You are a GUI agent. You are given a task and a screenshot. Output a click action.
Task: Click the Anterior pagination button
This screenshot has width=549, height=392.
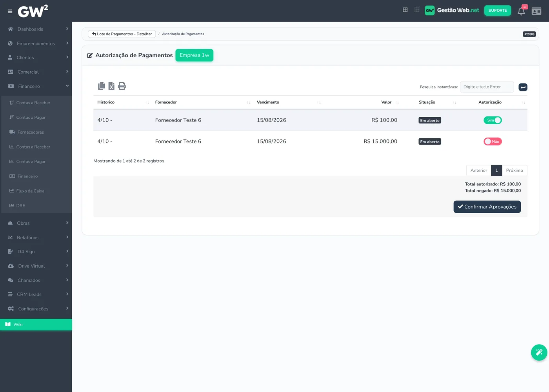pyautogui.click(x=479, y=171)
